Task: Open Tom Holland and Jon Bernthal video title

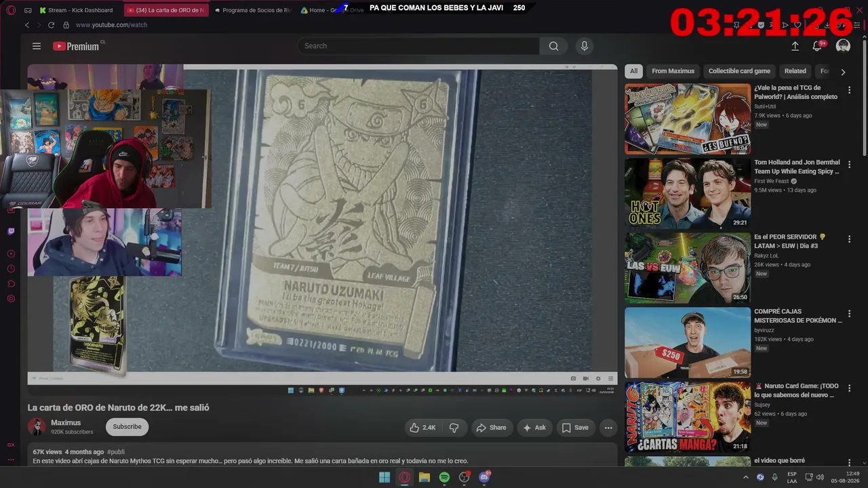Action: [797, 167]
